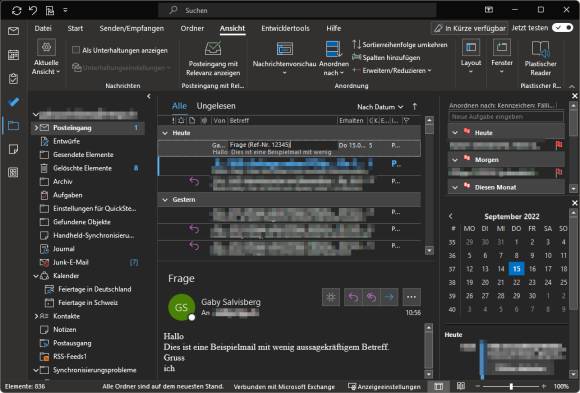Click Spalten hinzufügen
Image resolution: width=580 pixels, height=393 pixels.
[x=386, y=57]
